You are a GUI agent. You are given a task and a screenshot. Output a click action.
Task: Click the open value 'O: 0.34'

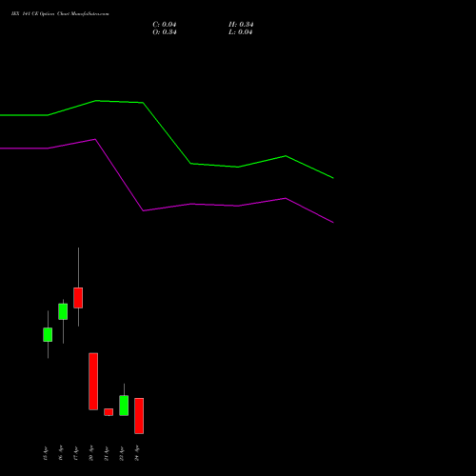click(x=165, y=32)
